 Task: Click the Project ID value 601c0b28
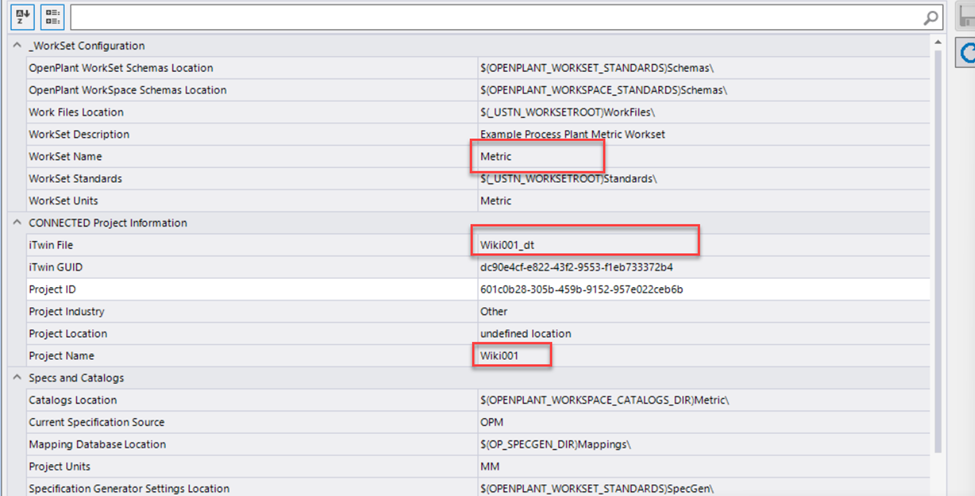[x=581, y=290]
